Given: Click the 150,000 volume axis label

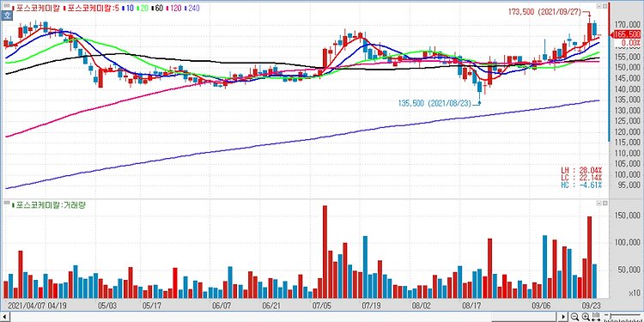Looking at the screenshot, I should click(x=628, y=216).
